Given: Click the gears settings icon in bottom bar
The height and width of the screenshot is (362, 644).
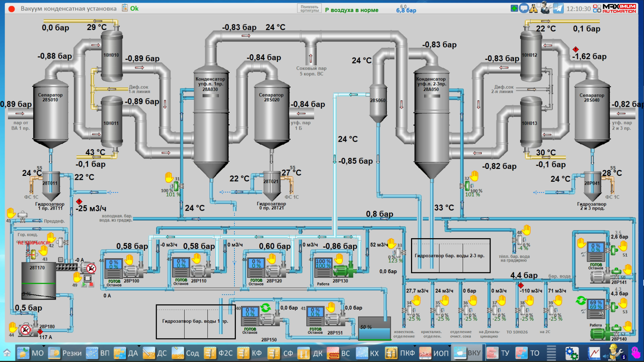Looking at the screenshot, I should pyautogui.click(x=571, y=353).
